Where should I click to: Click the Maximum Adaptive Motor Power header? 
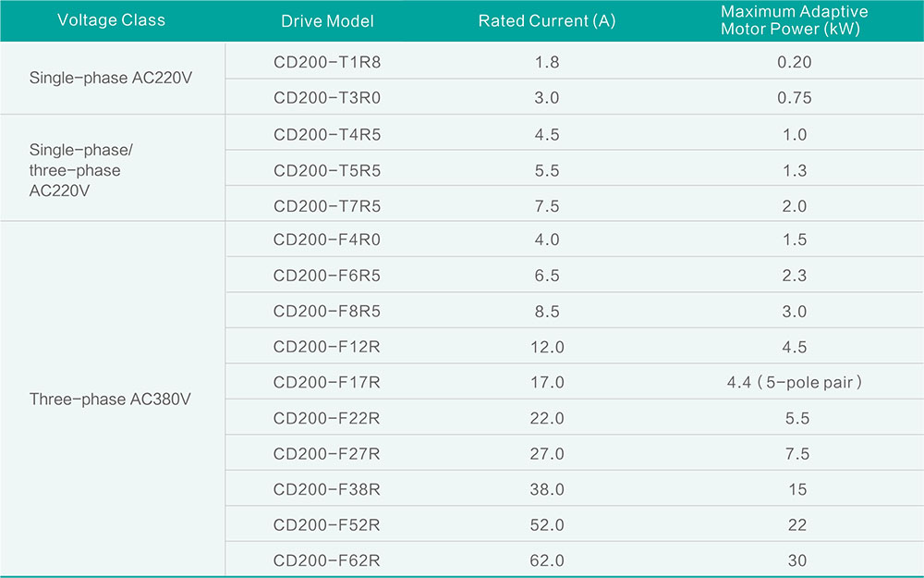[x=795, y=20]
